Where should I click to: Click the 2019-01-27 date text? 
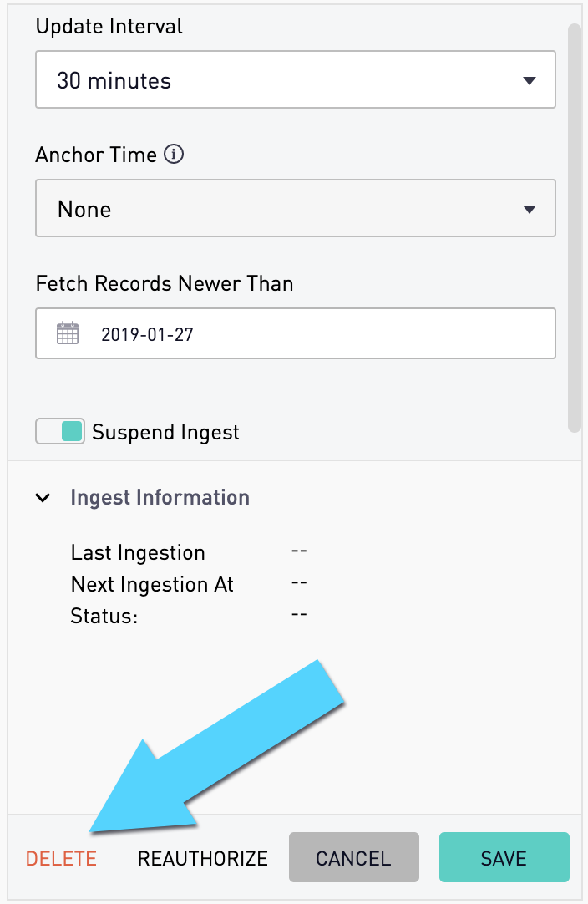click(x=147, y=334)
